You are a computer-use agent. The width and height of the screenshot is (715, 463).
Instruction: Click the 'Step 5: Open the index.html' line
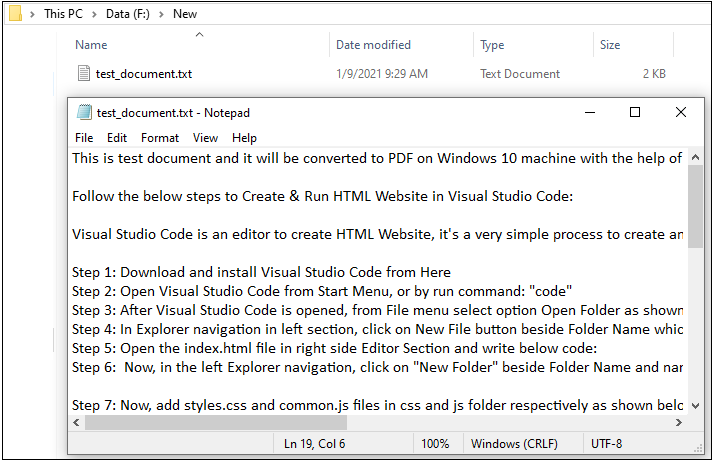[334, 349]
